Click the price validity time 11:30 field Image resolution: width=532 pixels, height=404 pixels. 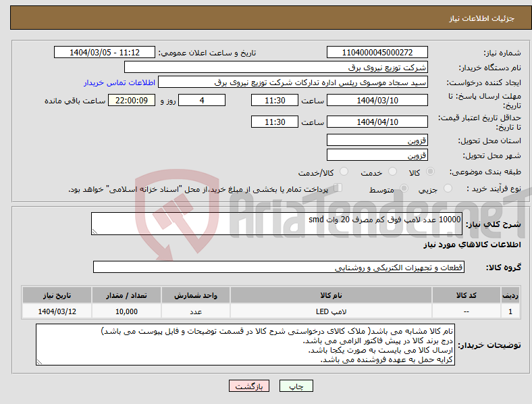[x=275, y=122]
